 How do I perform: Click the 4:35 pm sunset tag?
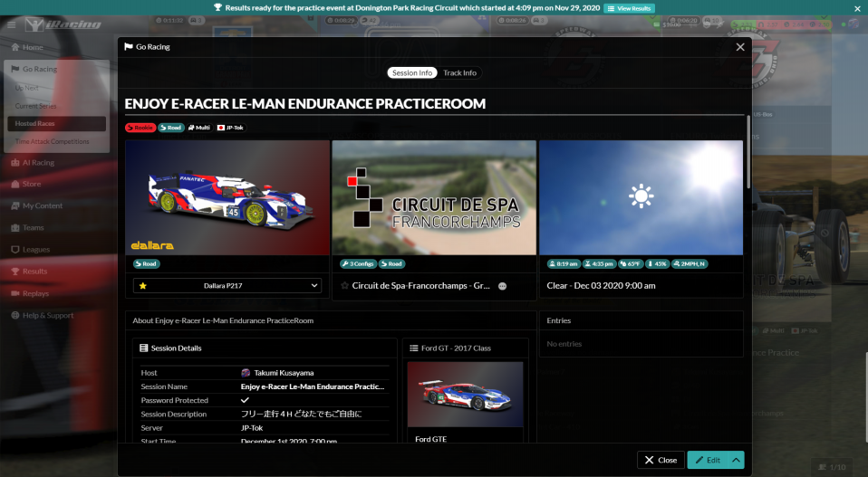[600, 264]
